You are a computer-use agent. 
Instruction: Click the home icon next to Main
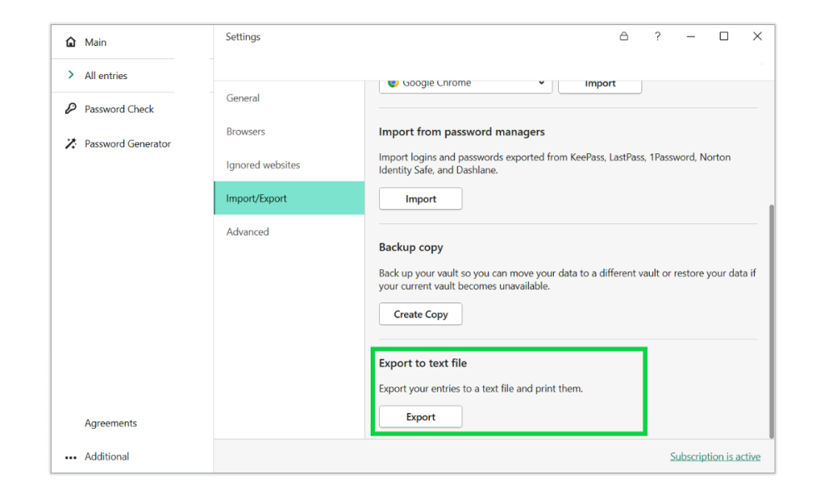coord(71,42)
